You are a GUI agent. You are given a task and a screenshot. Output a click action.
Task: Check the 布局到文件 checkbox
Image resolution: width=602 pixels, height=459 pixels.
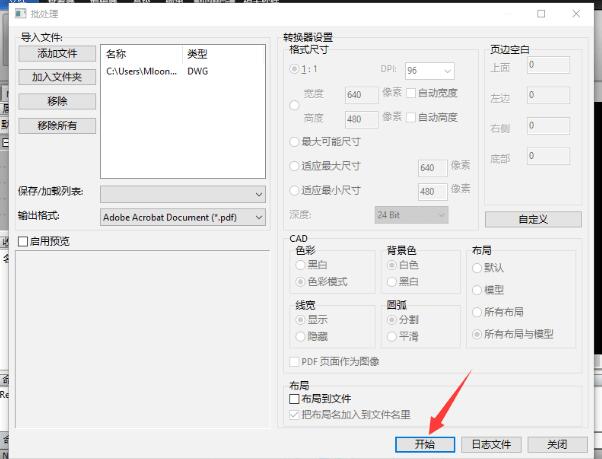(x=294, y=399)
